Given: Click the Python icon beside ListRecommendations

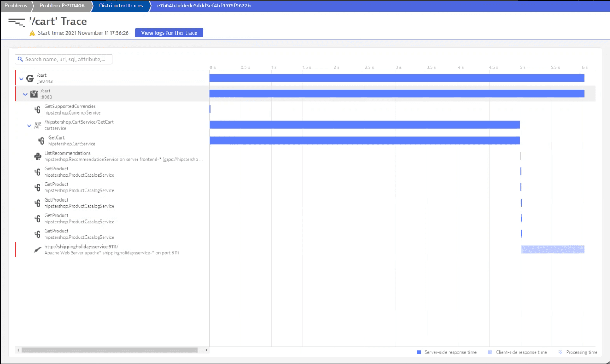Looking at the screenshot, I should click(38, 156).
